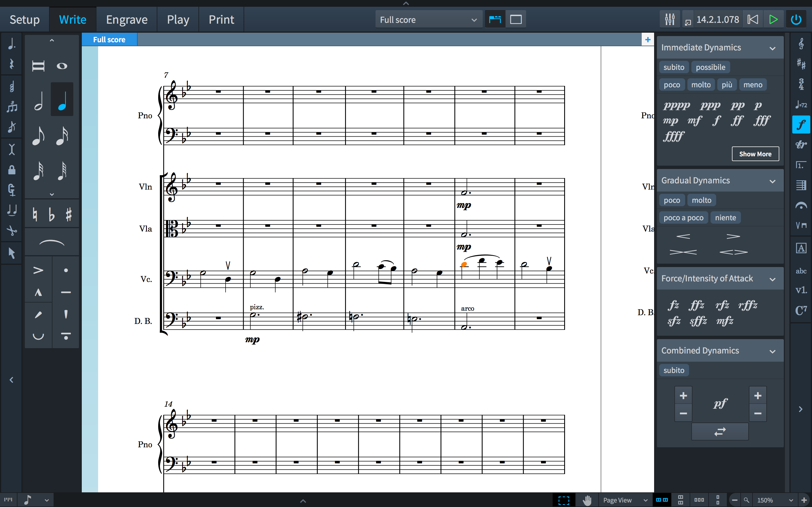Open the Mixer window icon
812x507 pixels.
(670, 19)
